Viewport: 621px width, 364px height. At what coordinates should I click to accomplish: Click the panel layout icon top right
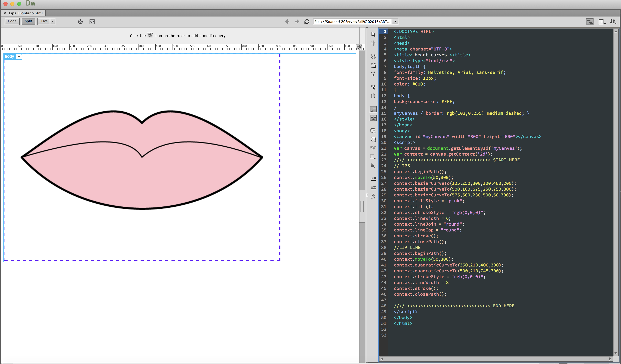[589, 22]
